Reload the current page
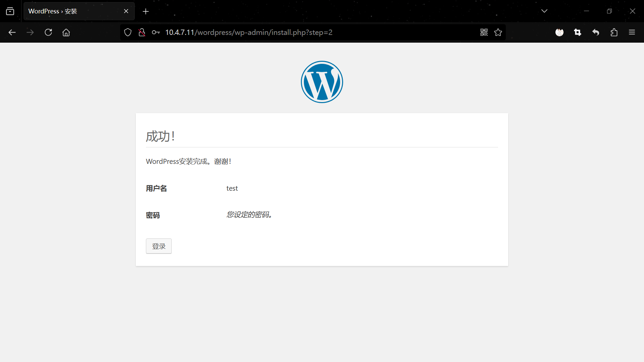This screenshot has height=362, width=644. coord(48,32)
